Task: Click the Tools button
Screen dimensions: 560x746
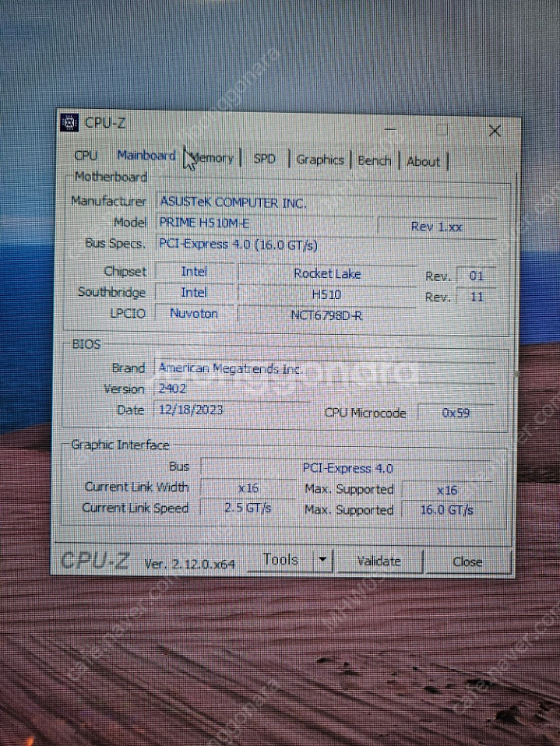Action: pyautogui.click(x=280, y=559)
